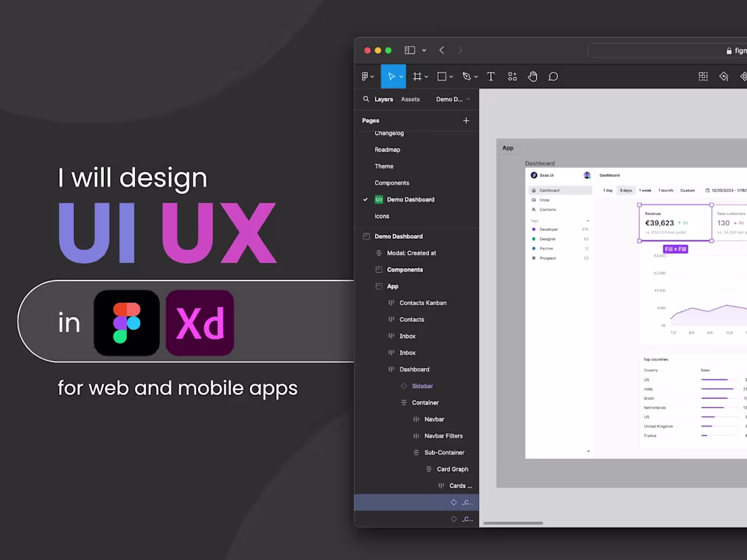This screenshot has height=560, width=747.
Task: Click the Designer tag green dot
Action: 534,239
